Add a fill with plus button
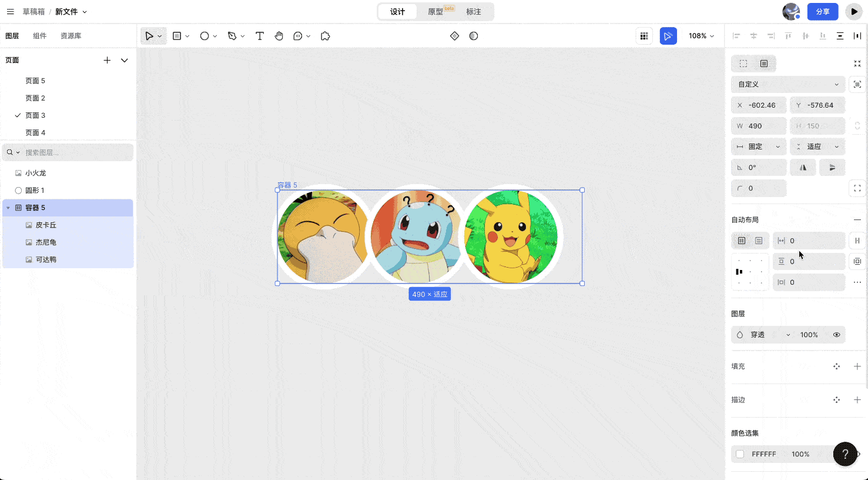 pos(857,366)
